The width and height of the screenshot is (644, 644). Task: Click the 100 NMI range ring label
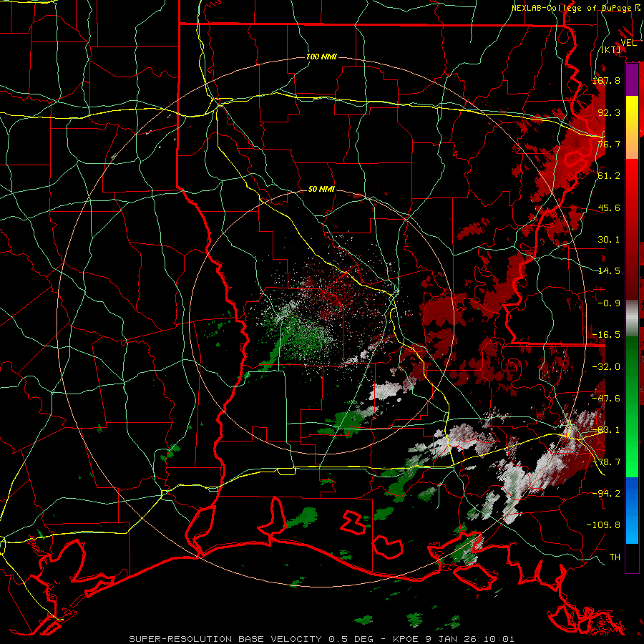321,57
